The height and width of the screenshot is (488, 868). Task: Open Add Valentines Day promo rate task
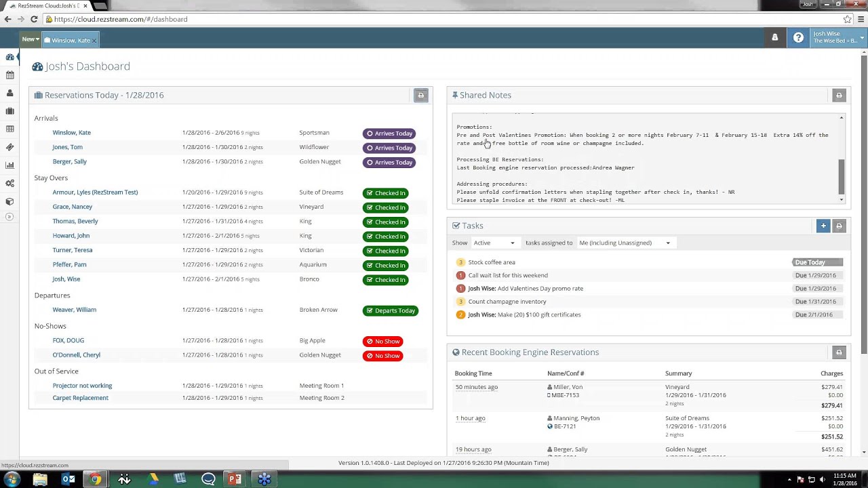(526, 289)
